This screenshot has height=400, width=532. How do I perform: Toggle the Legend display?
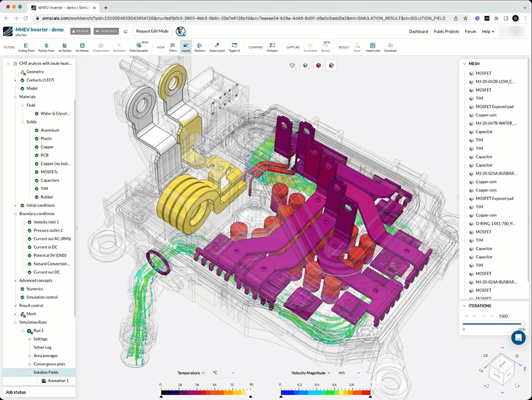(186, 47)
